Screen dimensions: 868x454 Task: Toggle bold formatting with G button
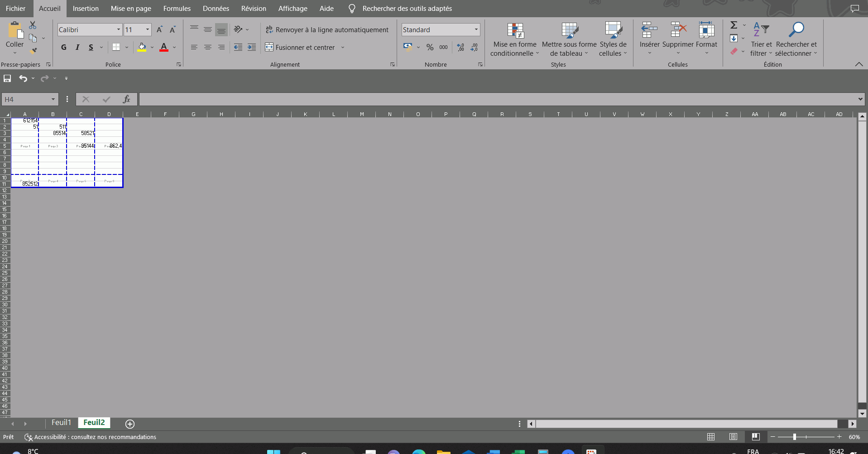pos(64,47)
